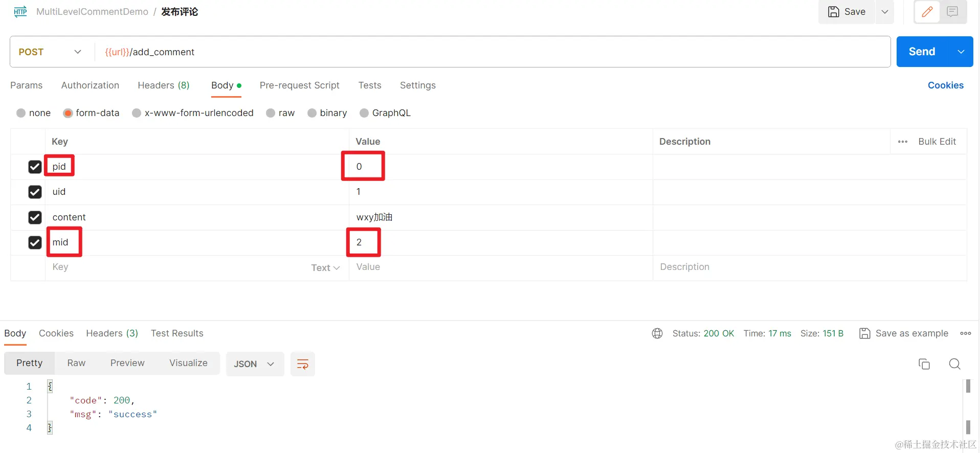Click the request URL input field
Image resolution: width=980 pixels, height=453 pixels.
coord(492,52)
